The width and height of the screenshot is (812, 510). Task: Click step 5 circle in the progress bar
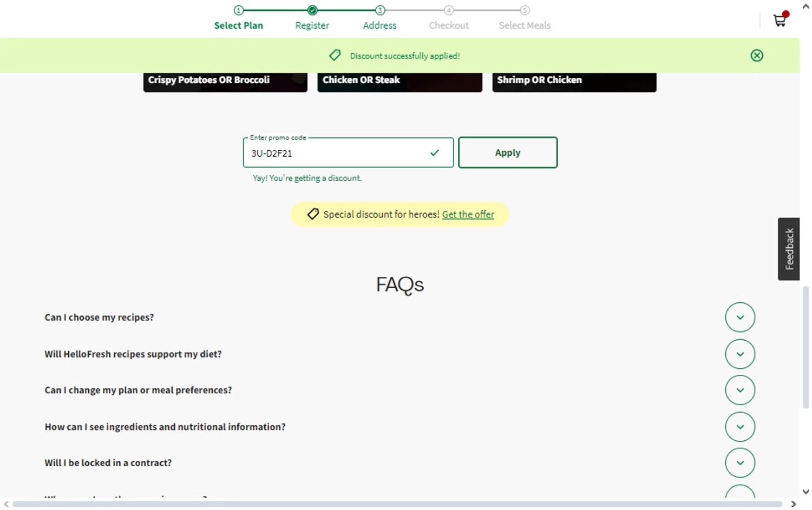click(x=525, y=10)
